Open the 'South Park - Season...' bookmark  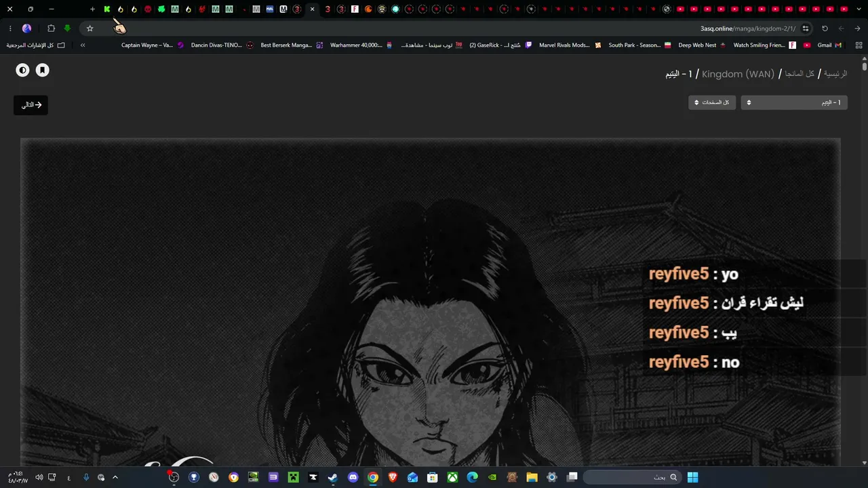click(x=639, y=45)
